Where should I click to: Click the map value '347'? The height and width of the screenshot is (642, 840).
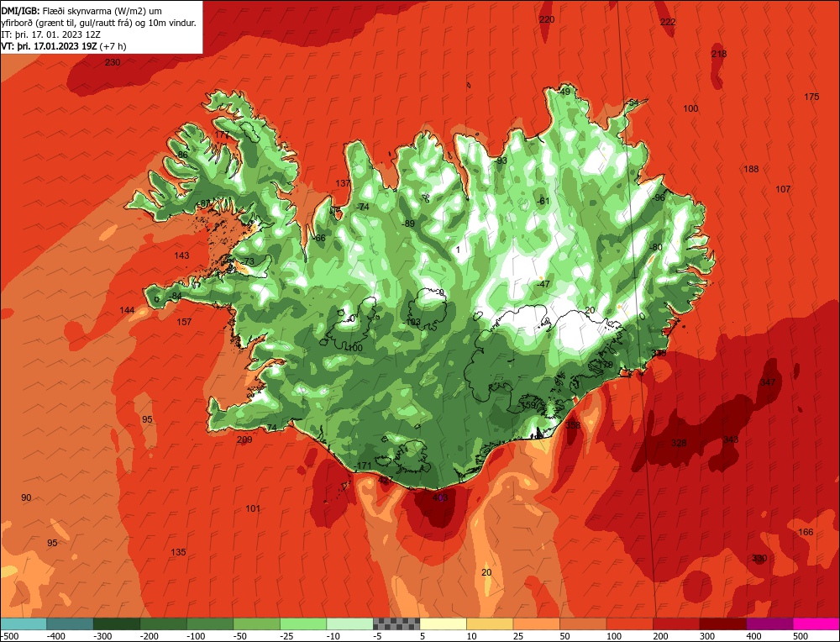(768, 382)
